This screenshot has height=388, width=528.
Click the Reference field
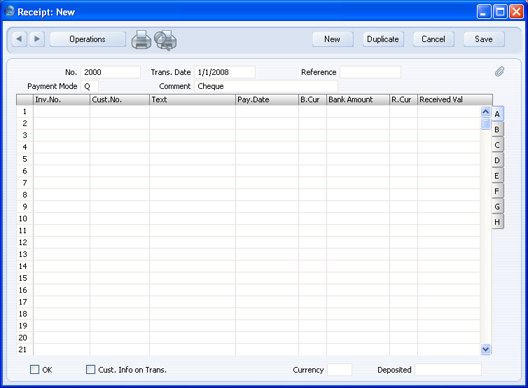(x=370, y=72)
